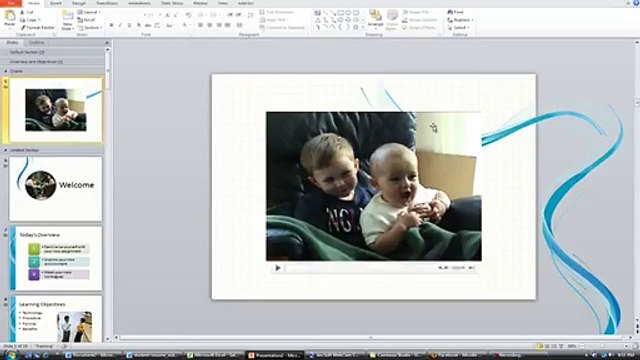Viewport: 640px width, 360px height.
Task: Switch to Normal view in status bar
Action: click(540, 346)
